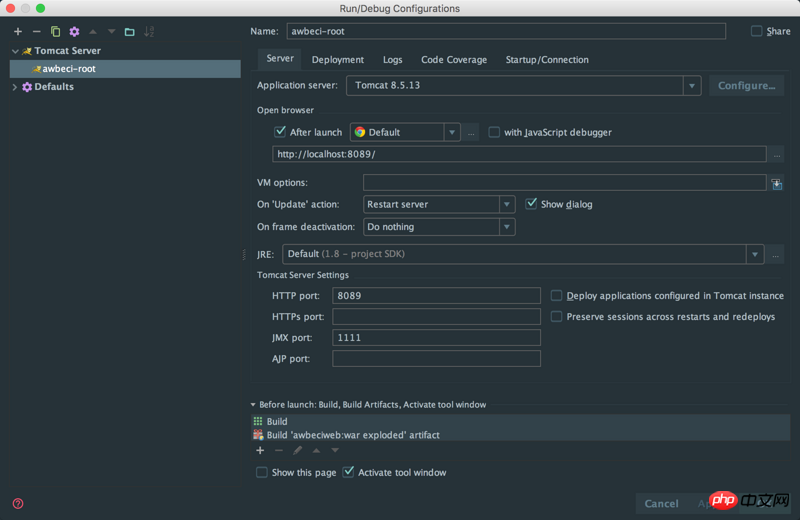Enable Deploy applications configured in Tomcat instance
The height and width of the screenshot is (520, 800).
point(556,295)
